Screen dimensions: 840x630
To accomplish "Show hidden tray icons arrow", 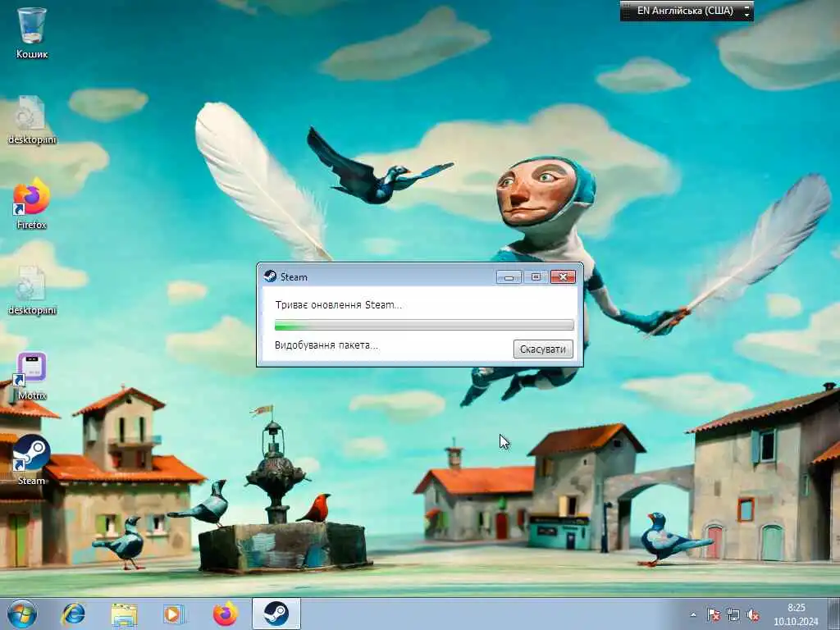I will (694, 615).
